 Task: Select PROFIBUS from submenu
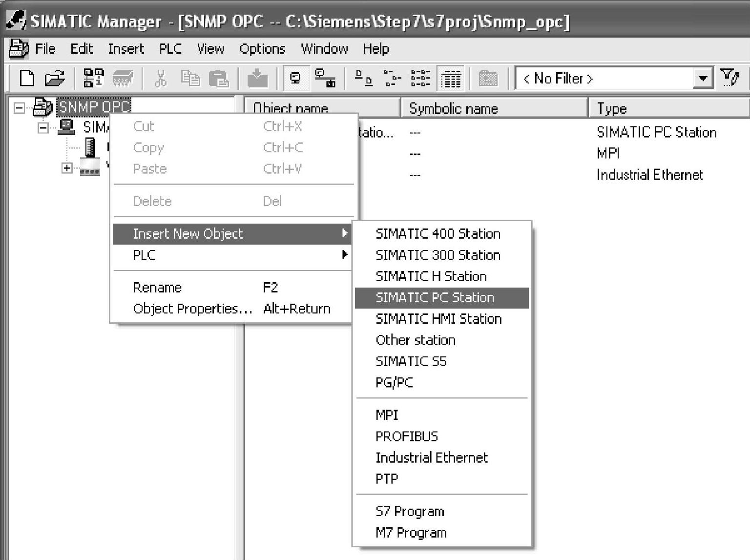(x=442, y=436)
